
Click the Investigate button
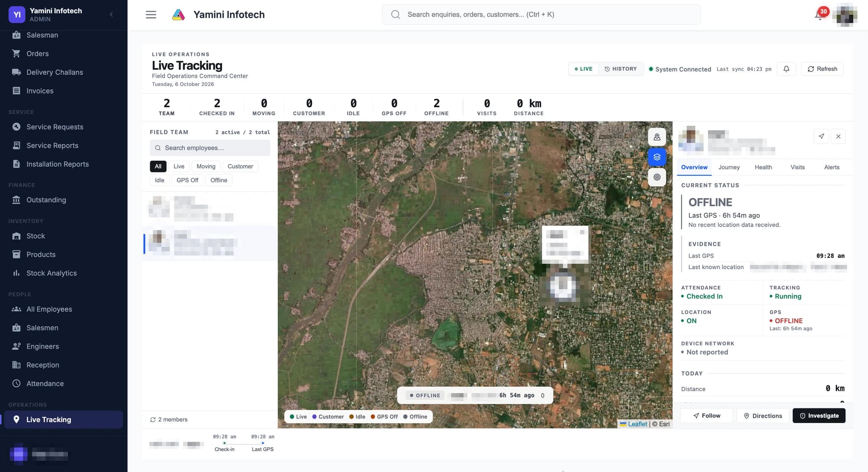(x=819, y=416)
